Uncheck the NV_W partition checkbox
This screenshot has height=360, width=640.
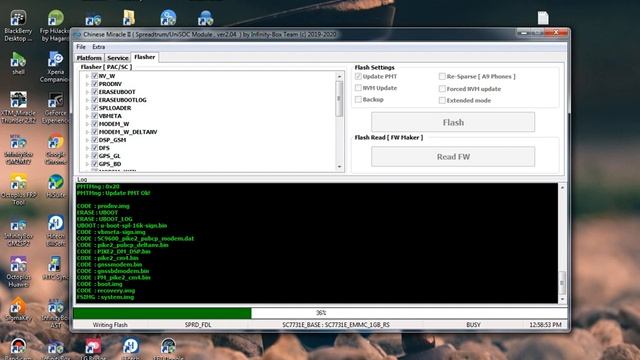coord(95,76)
